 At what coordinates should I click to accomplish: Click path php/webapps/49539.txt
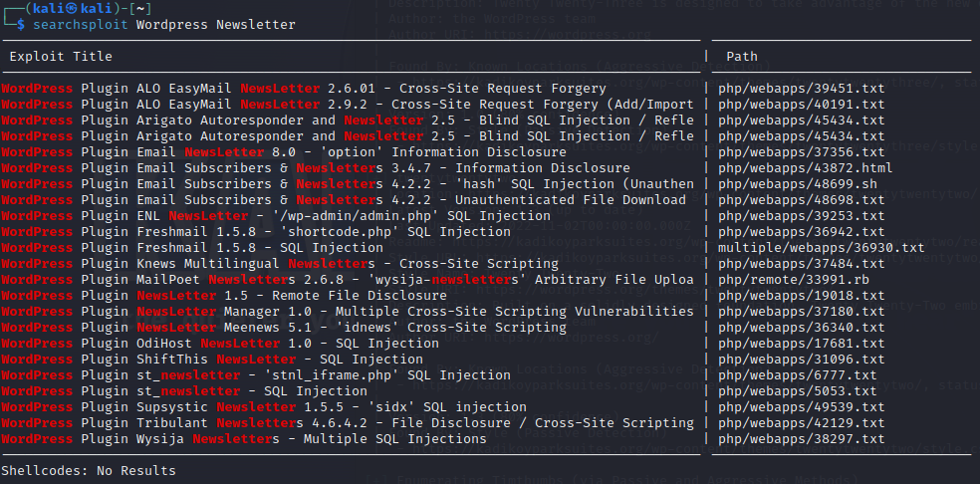click(802, 407)
